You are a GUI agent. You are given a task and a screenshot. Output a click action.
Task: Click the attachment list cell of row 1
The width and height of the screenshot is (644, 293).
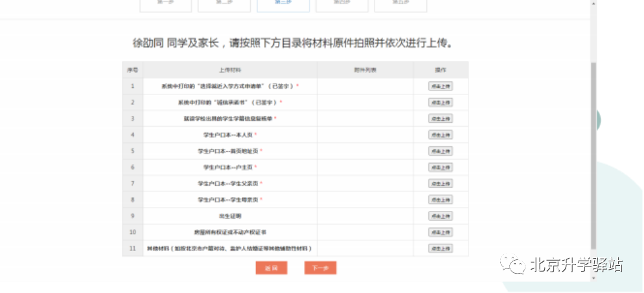pyautogui.click(x=365, y=86)
